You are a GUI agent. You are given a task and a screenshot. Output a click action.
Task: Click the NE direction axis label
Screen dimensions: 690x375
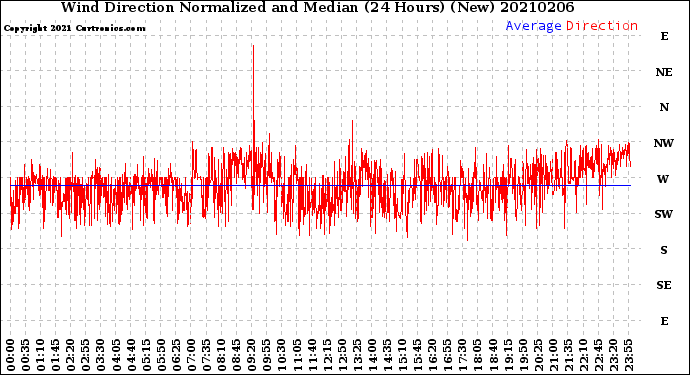664,72
